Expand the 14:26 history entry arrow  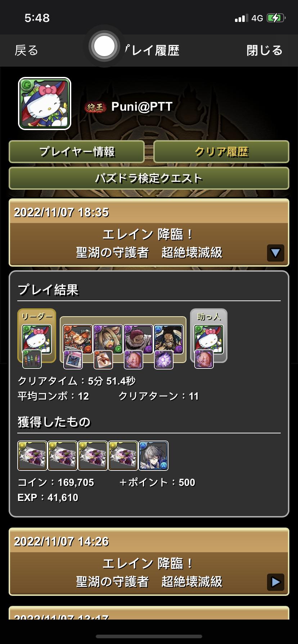tap(276, 582)
